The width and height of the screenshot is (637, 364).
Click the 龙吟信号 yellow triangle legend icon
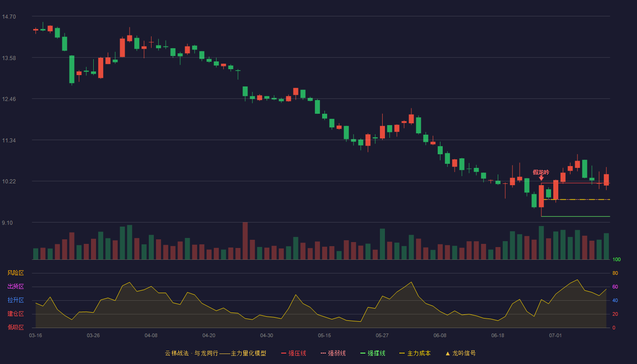click(x=447, y=353)
